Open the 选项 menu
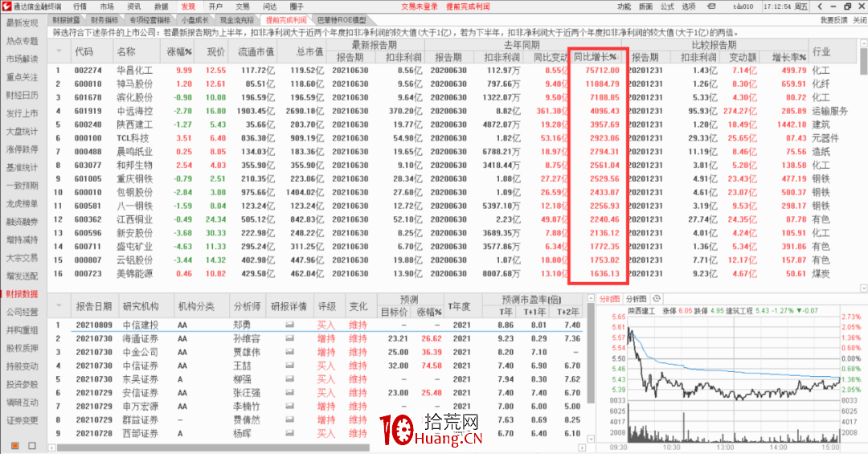 (x=689, y=6)
